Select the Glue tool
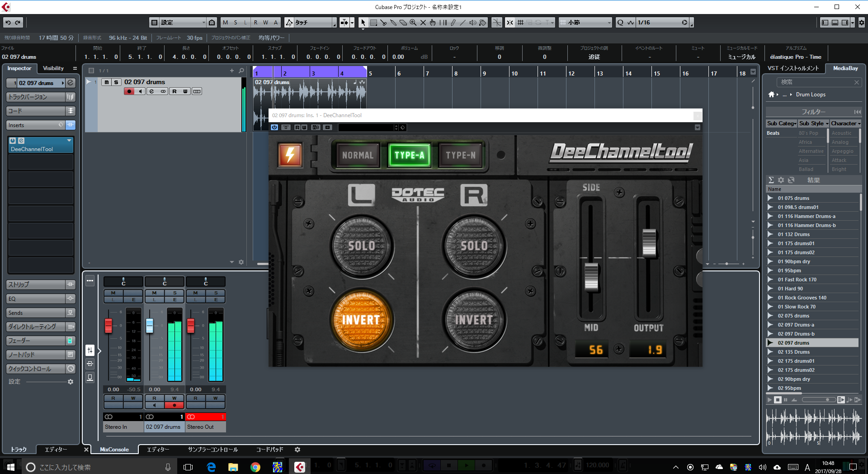 393,23
